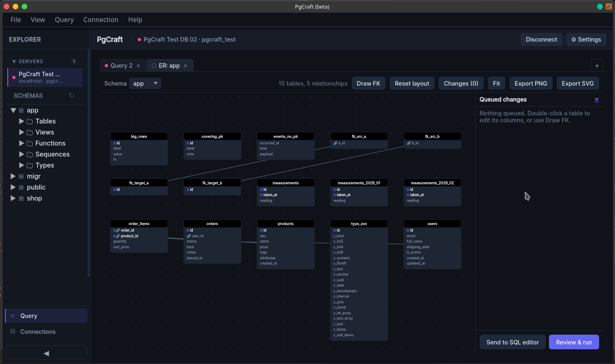Viewport: 615px width, 364px height.
Task: Switch to the Query 2 tab
Action: (x=121, y=66)
